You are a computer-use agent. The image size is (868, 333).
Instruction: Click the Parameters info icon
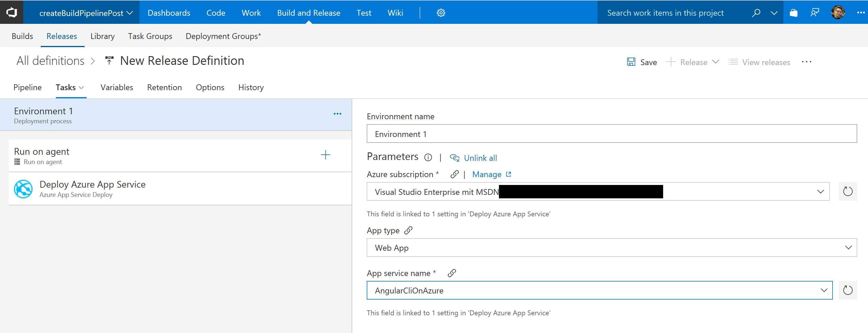pyautogui.click(x=428, y=158)
